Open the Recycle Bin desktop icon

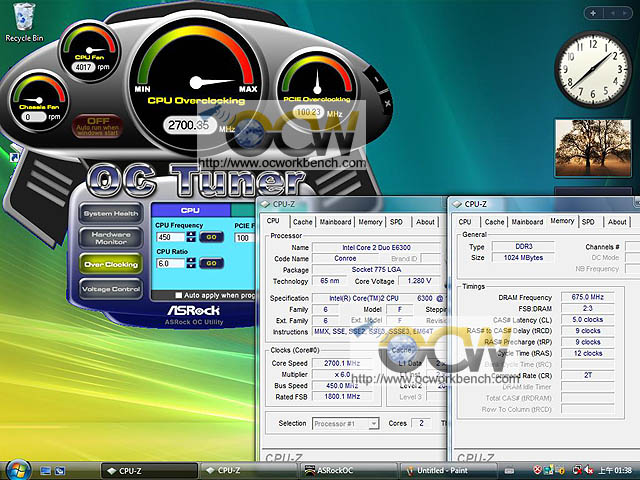24,22
